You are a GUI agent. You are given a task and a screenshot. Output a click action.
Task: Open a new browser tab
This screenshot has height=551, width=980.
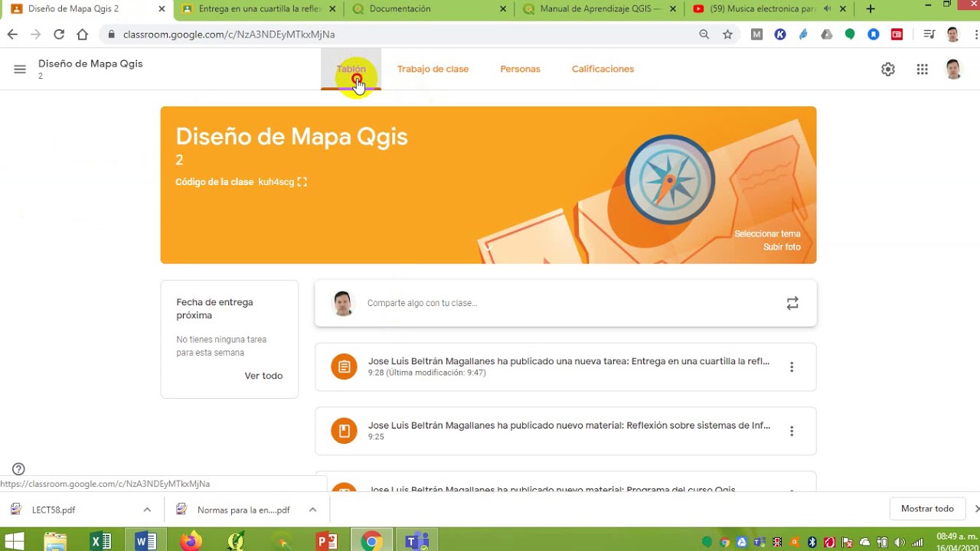click(871, 9)
